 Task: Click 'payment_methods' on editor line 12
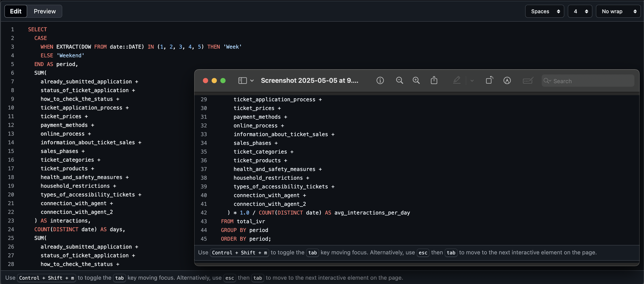click(x=64, y=125)
